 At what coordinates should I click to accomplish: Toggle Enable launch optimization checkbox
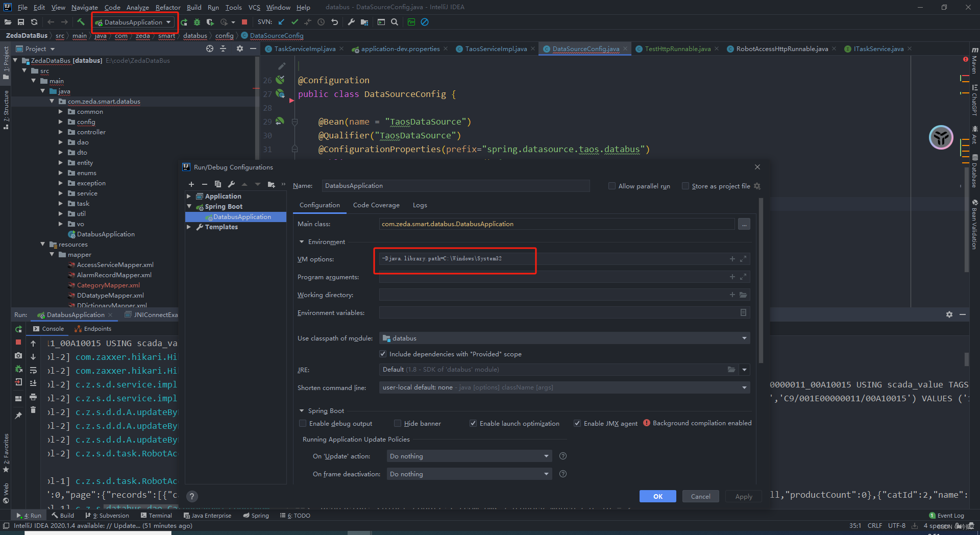(x=473, y=423)
